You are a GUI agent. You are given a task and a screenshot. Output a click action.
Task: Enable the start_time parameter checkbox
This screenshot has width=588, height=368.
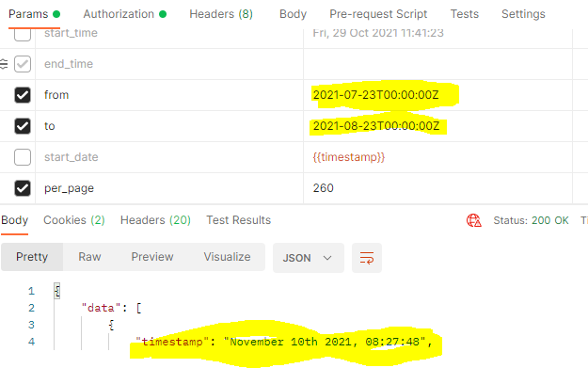coord(23,34)
